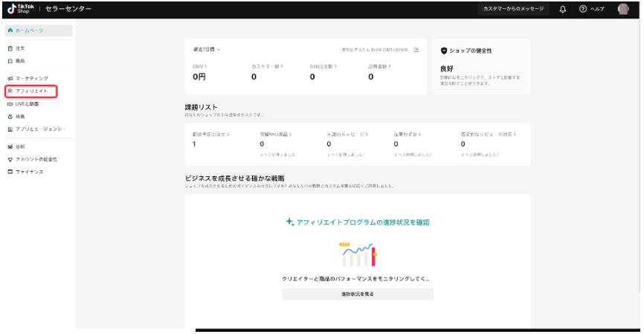Click the カスタマーからのメッセージ button

click(513, 9)
